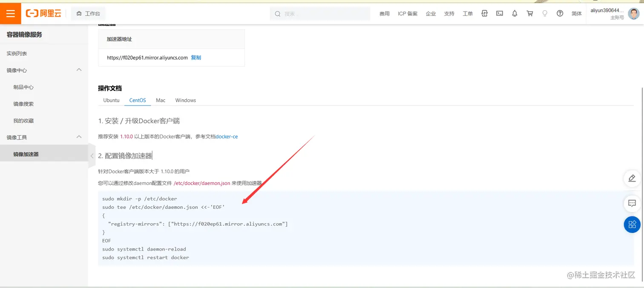
Task: Collapse the 镜像工具 section
Action: click(x=79, y=137)
